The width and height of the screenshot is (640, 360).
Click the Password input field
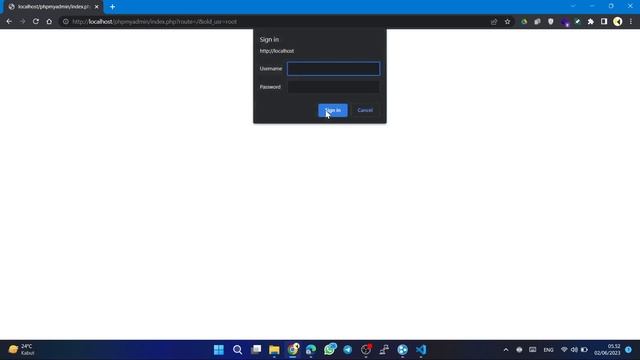(333, 87)
